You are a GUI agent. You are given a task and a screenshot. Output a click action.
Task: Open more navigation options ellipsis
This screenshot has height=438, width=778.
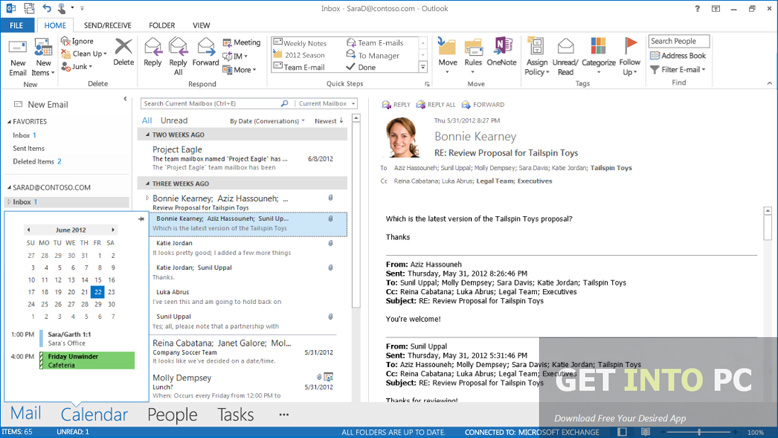(284, 415)
